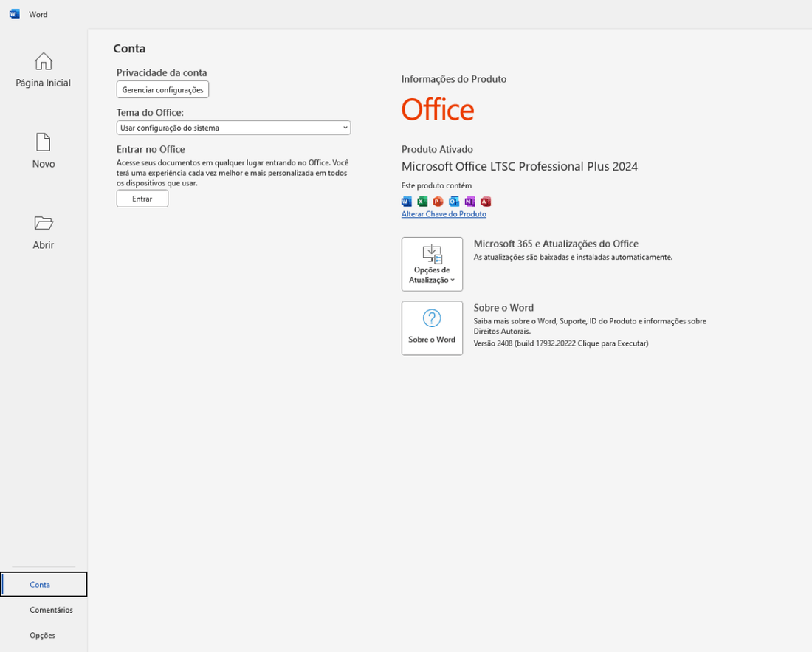812x652 pixels.
Task: Click the Word product icon under Este produto contém
Action: 407,202
